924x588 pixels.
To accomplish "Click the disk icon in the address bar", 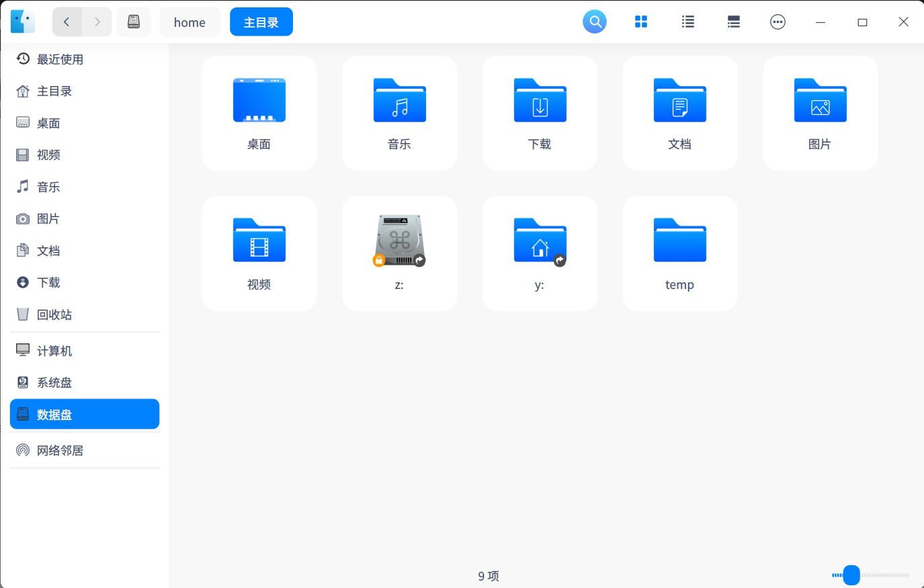I will pyautogui.click(x=134, y=21).
